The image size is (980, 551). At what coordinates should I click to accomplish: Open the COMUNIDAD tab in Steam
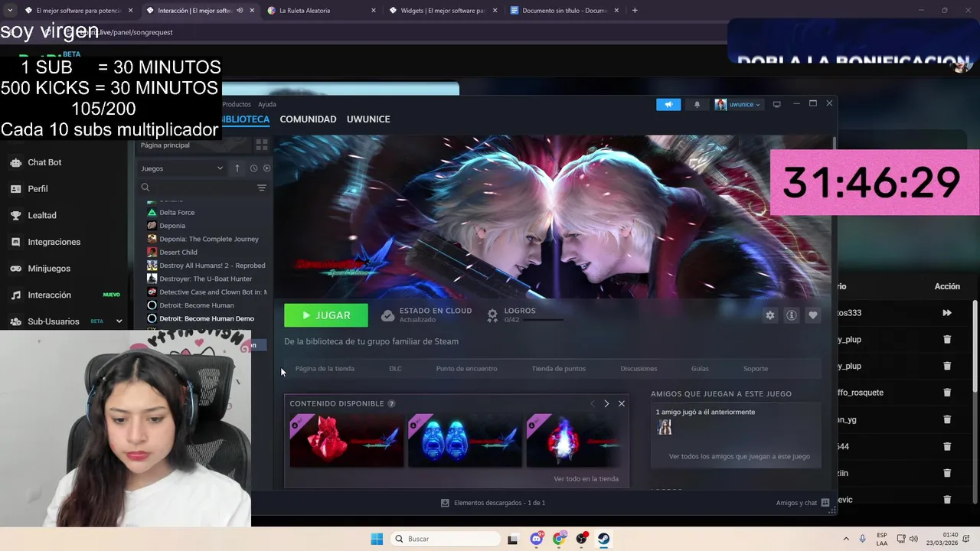click(308, 119)
